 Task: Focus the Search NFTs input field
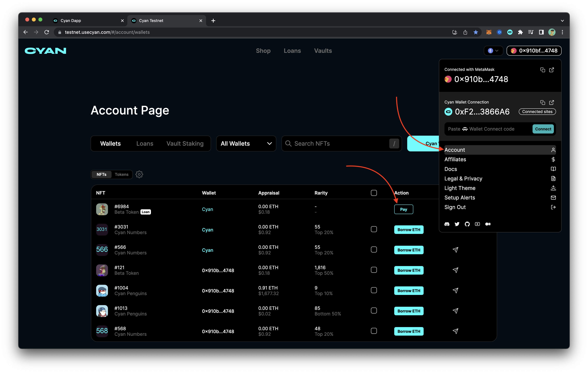[337, 144]
